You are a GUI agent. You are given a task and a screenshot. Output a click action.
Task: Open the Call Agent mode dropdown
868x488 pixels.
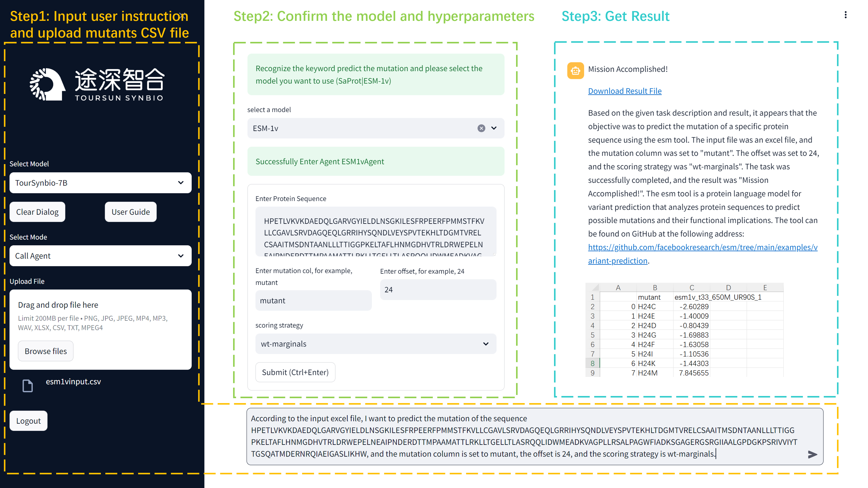tap(100, 256)
